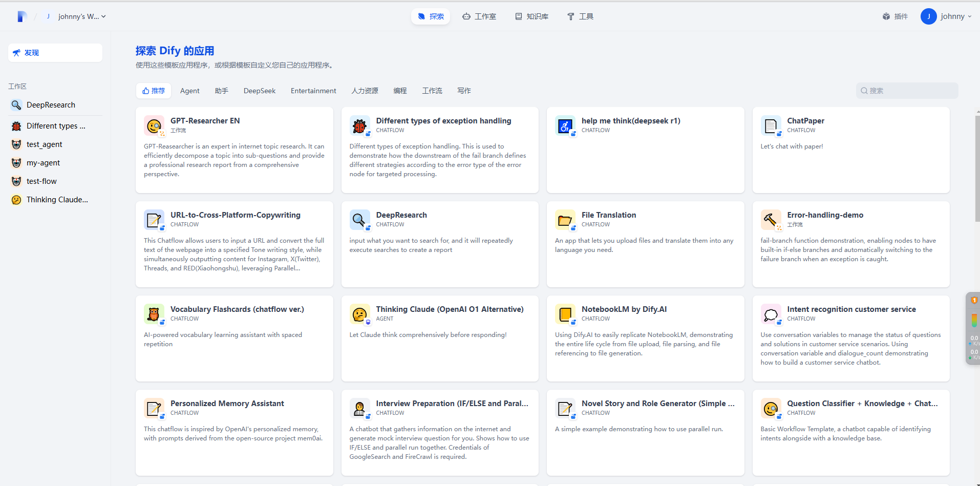Open DeepResearch from the workspace sidebar
Viewport: 980px width, 486px height.
click(x=55, y=105)
